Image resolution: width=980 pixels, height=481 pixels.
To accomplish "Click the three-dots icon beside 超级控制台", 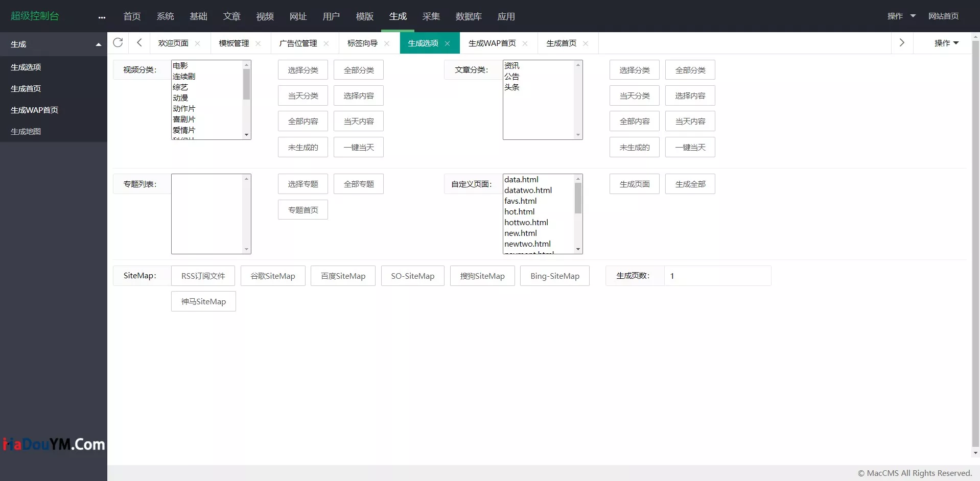I will (102, 17).
